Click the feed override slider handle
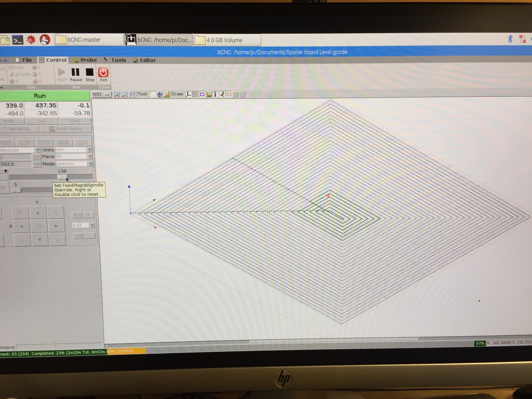 (x=62, y=177)
